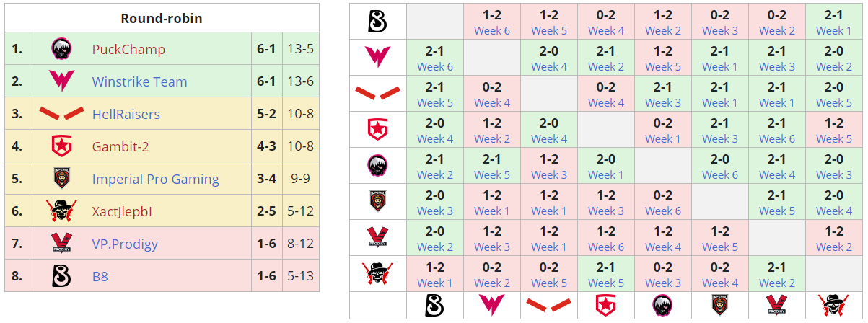Open the Week 6 link in B8's crosstable row
868x323 pixels.
coord(492,31)
